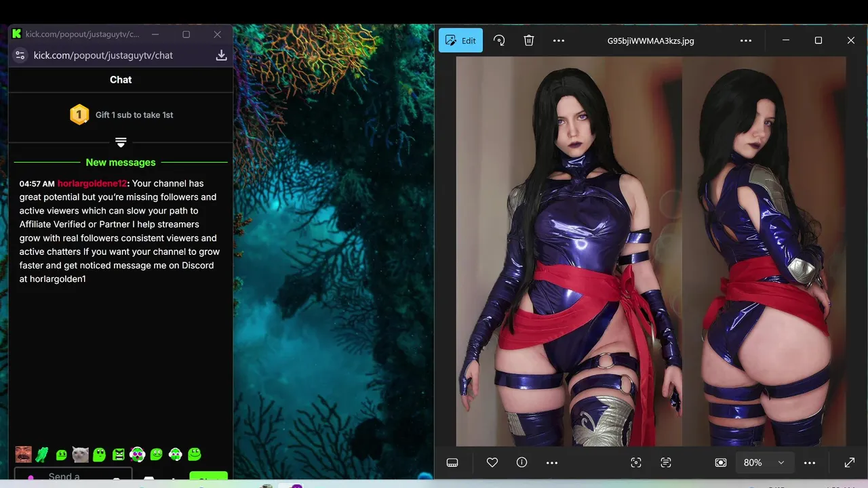Maximize the Photos window

click(818, 41)
